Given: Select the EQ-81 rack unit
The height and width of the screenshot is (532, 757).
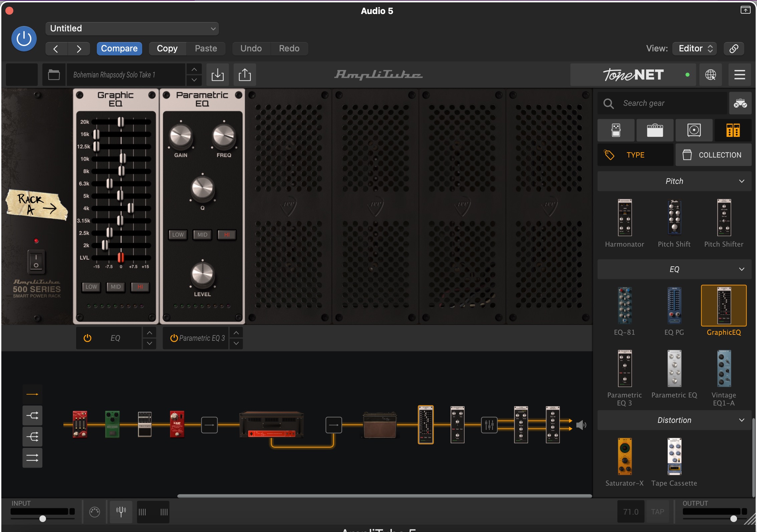Looking at the screenshot, I should [624, 305].
